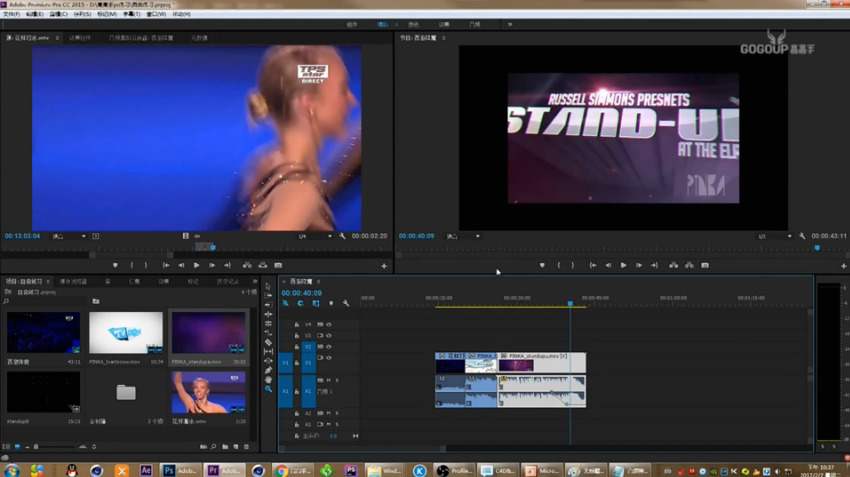The width and height of the screenshot is (850, 477).
Task: Switch to the 效果控件 tab
Action: click(80, 38)
